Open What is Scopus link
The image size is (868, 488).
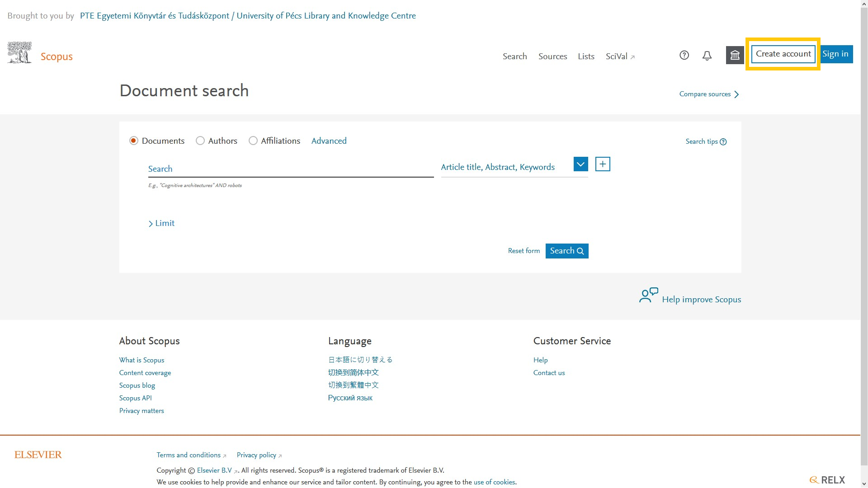point(142,360)
